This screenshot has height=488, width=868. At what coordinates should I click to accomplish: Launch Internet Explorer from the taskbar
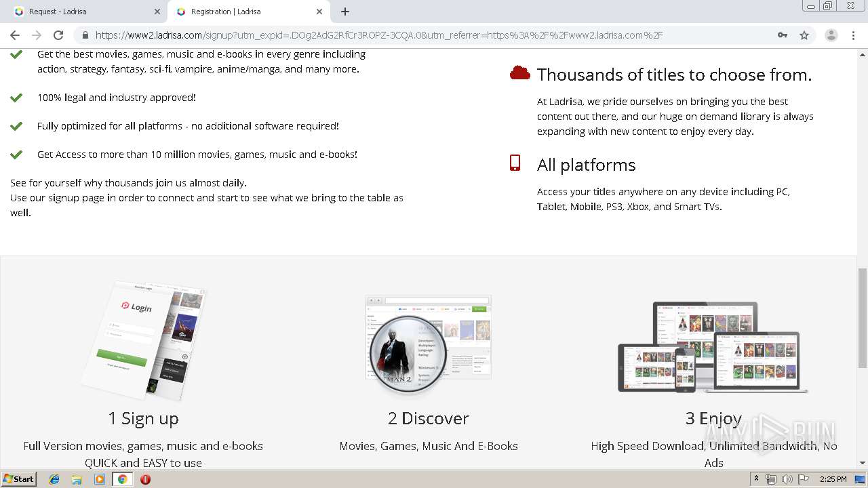coord(54,479)
